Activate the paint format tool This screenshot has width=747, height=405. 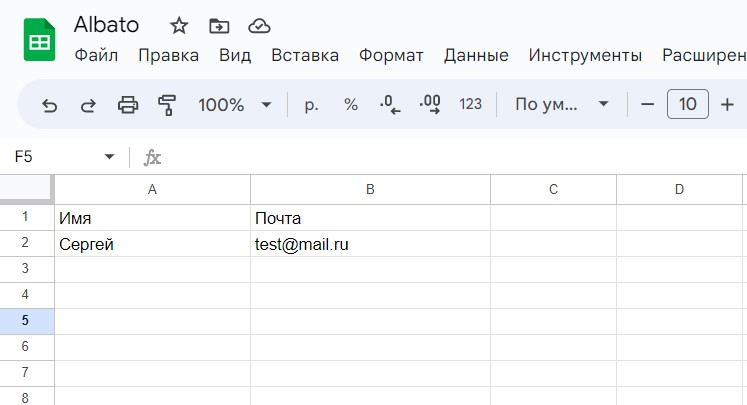coord(167,105)
